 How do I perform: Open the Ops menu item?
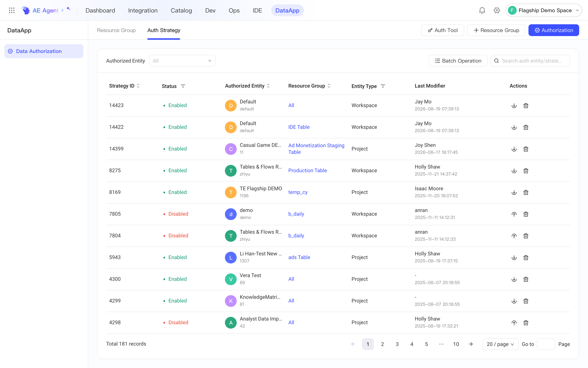point(234,10)
